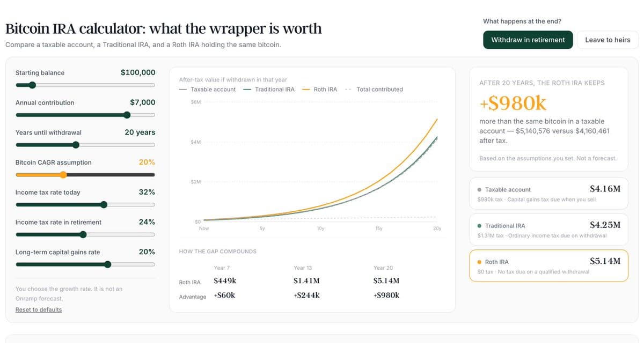Click the Year 20 Roth IRA value
The height and width of the screenshot is (362, 644).
click(386, 281)
